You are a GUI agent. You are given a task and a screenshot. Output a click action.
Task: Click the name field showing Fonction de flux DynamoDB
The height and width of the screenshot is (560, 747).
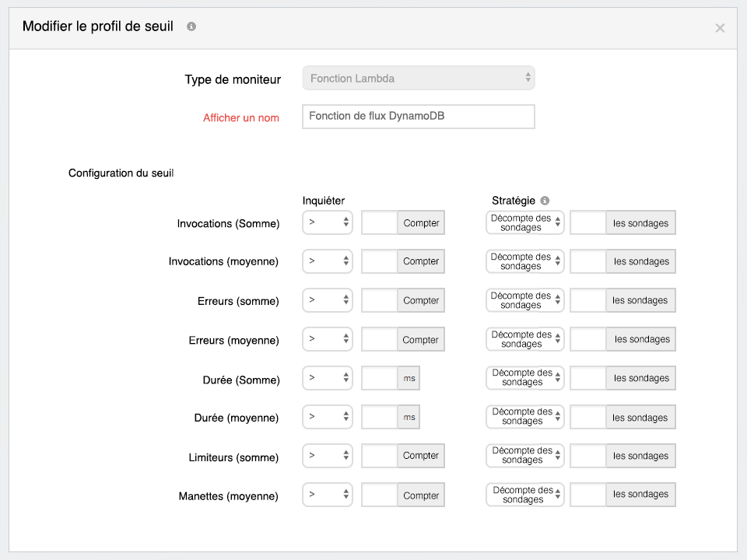click(x=418, y=116)
